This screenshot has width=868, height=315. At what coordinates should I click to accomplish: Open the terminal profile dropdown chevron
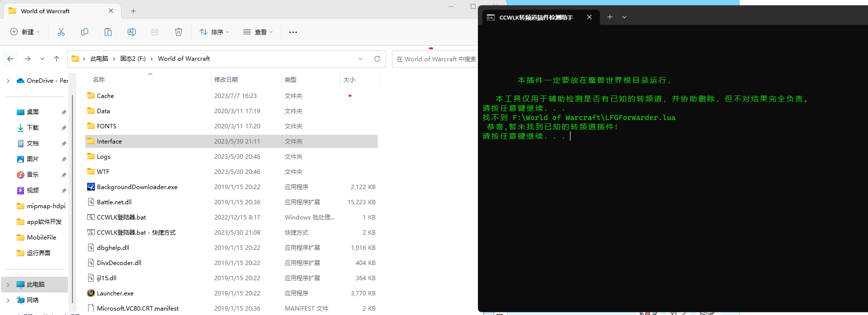click(624, 17)
